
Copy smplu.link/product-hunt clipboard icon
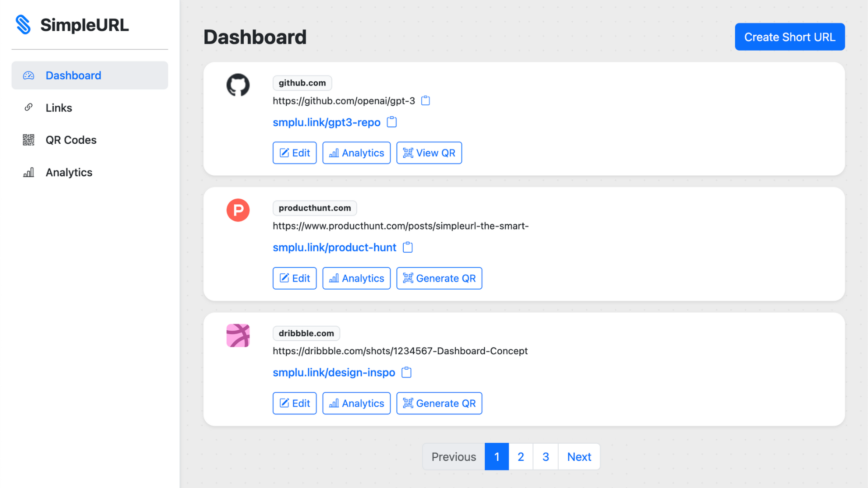(x=407, y=247)
